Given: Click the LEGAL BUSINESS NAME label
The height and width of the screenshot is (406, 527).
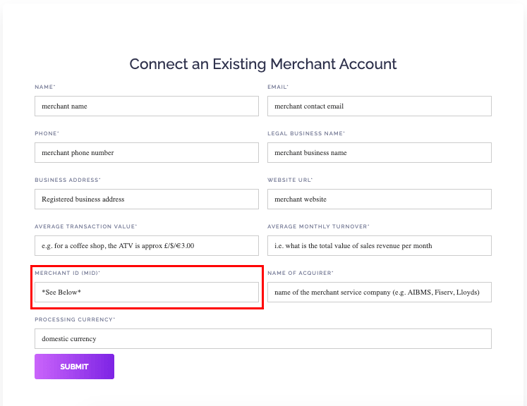Looking at the screenshot, I should click(x=306, y=133).
